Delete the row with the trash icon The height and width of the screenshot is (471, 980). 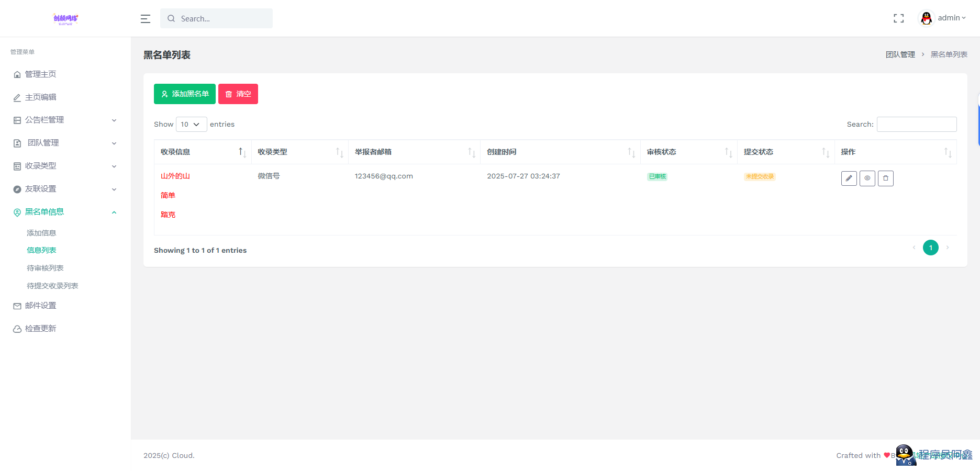pyautogui.click(x=885, y=178)
